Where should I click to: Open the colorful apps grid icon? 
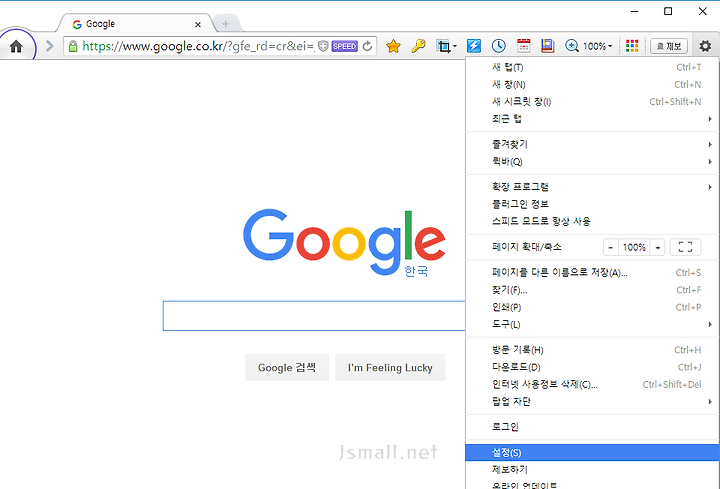point(632,46)
